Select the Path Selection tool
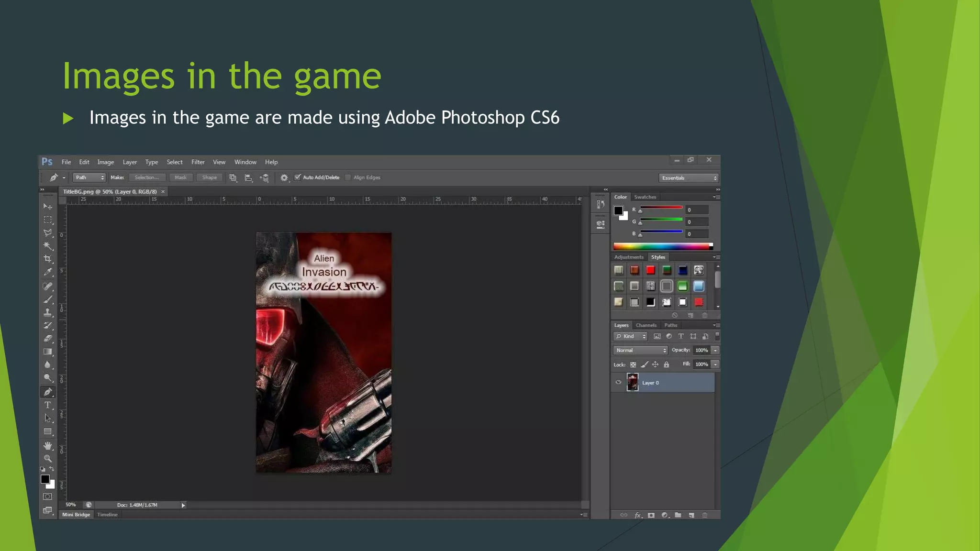 pos(48,418)
